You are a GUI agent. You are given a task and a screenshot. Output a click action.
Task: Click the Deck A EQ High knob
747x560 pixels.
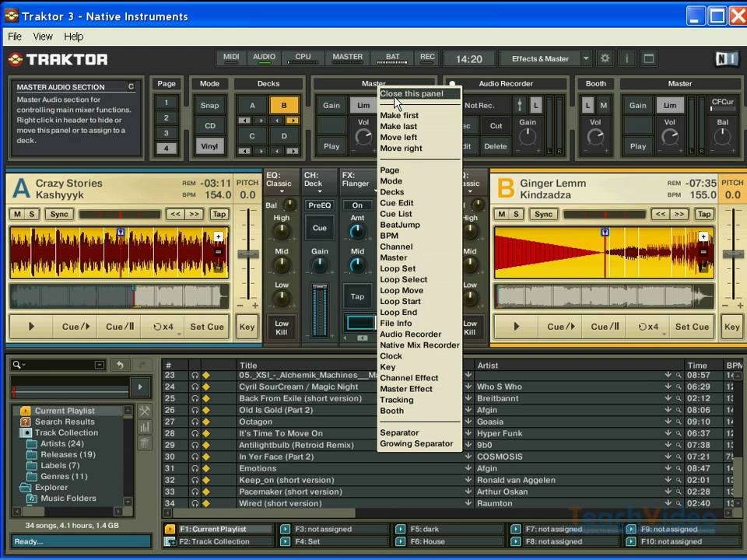coord(282,232)
